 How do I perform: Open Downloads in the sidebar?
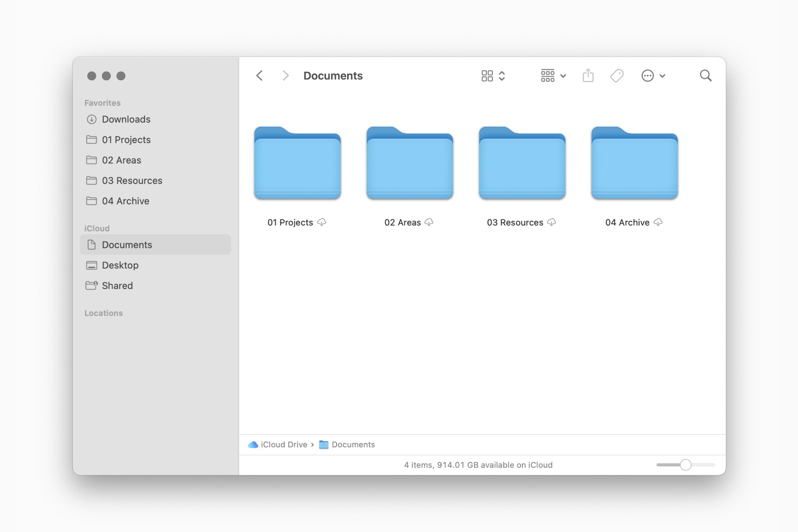pyautogui.click(x=156, y=119)
